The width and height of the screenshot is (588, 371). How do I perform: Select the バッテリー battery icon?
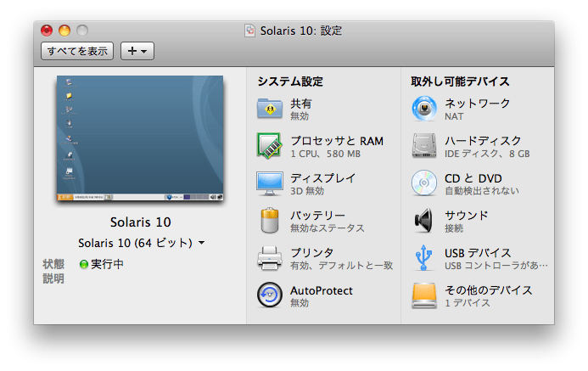pyautogui.click(x=269, y=221)
